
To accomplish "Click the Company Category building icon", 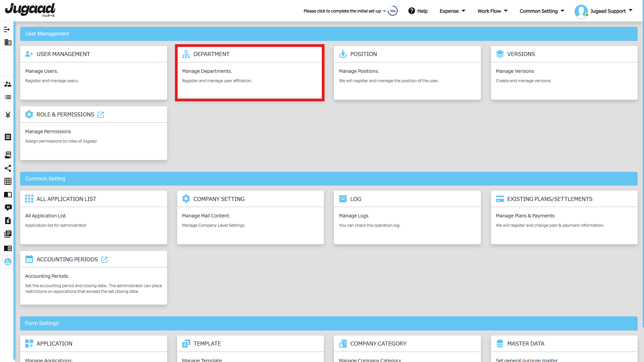I will [343, 344].
